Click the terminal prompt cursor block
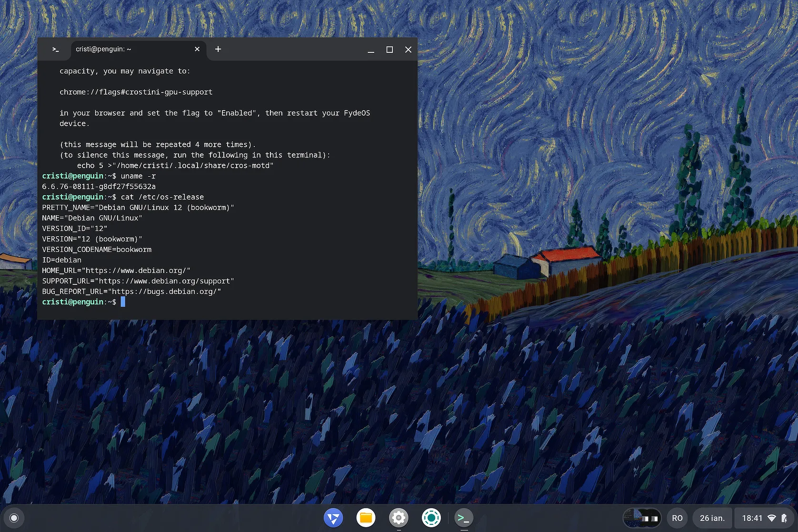Screen dimensions: 798x532 coord(123,301)
